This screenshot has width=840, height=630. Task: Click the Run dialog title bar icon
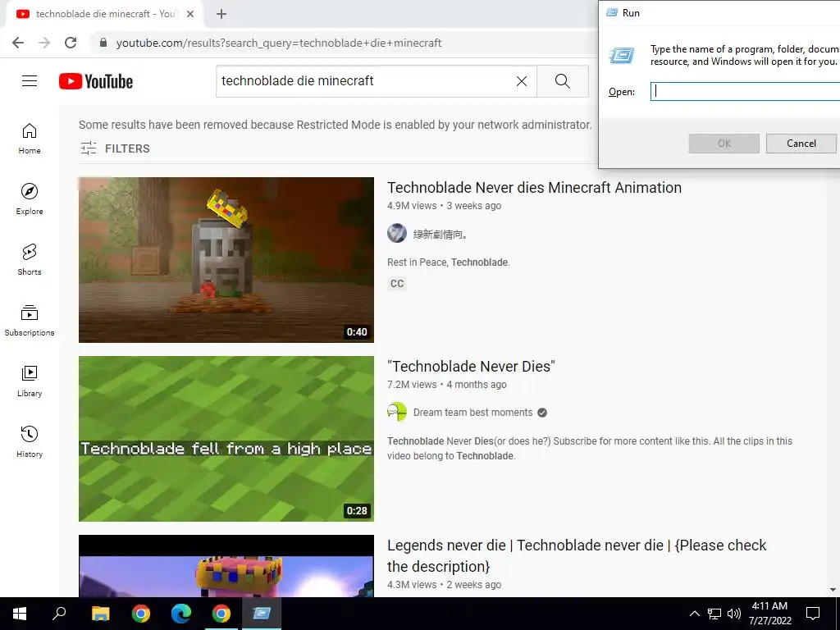[611, 13]
